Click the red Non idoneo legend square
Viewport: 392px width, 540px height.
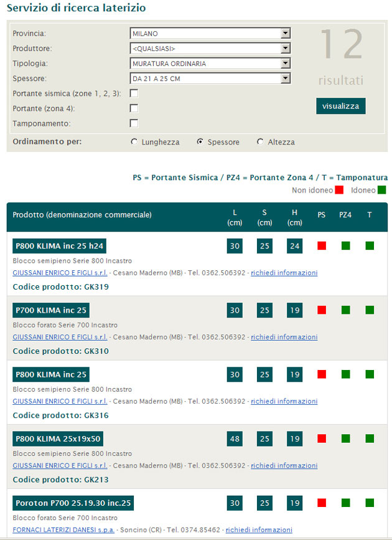[x=339, y=190]
